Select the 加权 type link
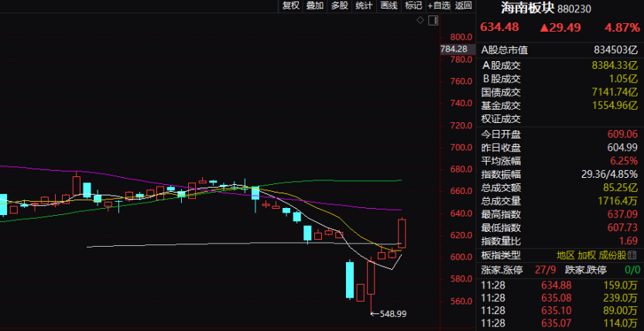The image size is (644, 331). tap(587, 255)
